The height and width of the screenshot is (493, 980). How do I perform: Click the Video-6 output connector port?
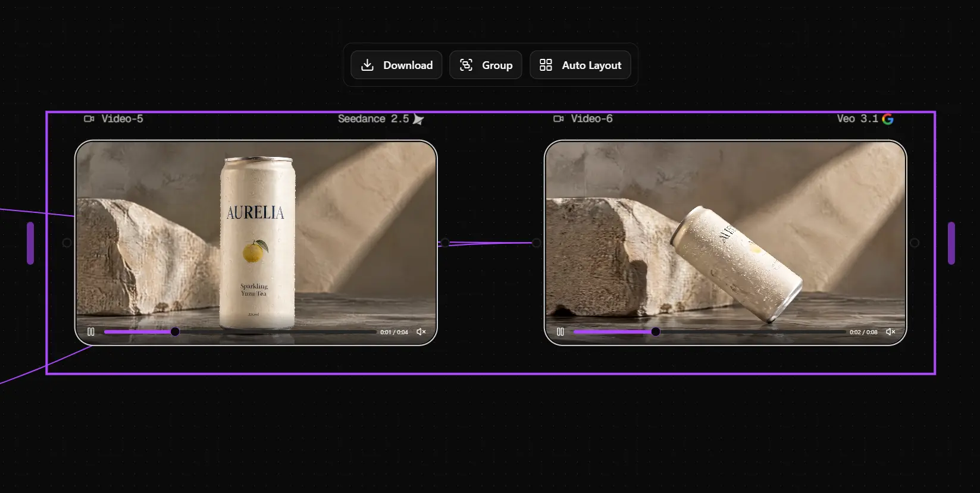915,243
